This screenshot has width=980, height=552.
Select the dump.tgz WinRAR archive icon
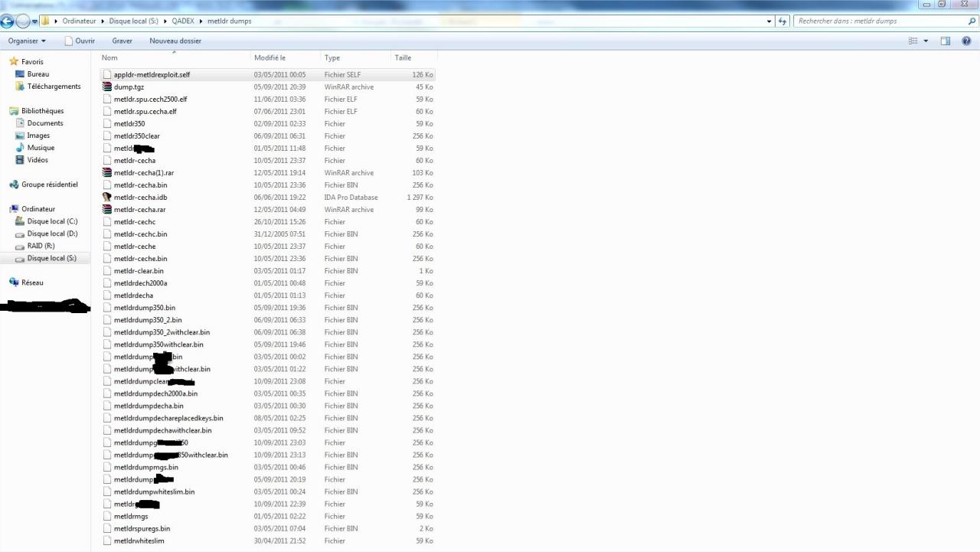[x=107, y=87]
